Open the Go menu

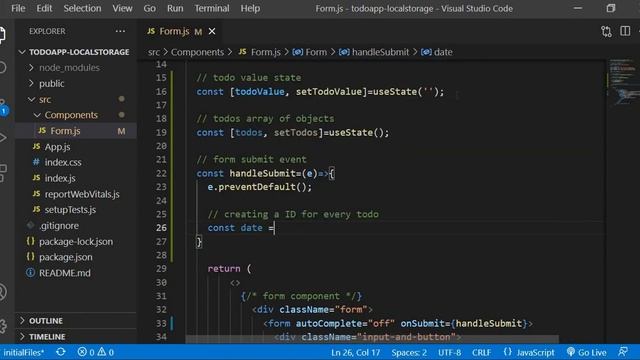[149, 8]
